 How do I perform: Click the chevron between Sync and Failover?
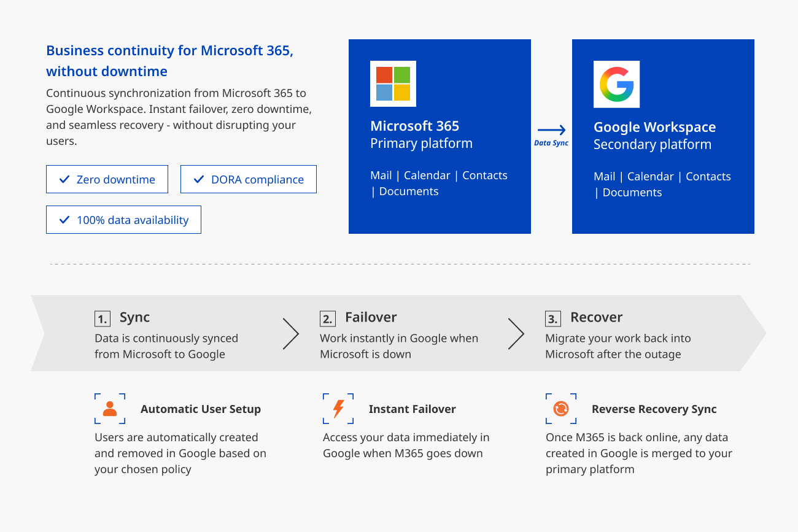click(291, 334)
